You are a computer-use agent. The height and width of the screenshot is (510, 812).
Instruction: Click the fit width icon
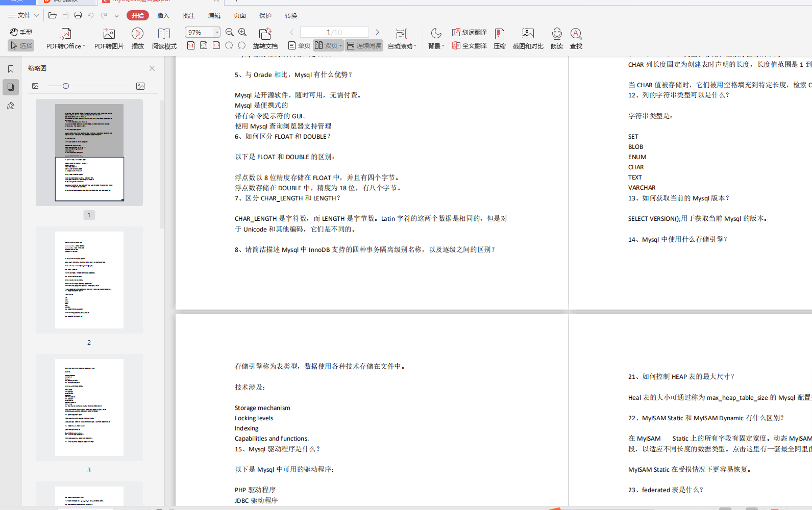(216, 45)
